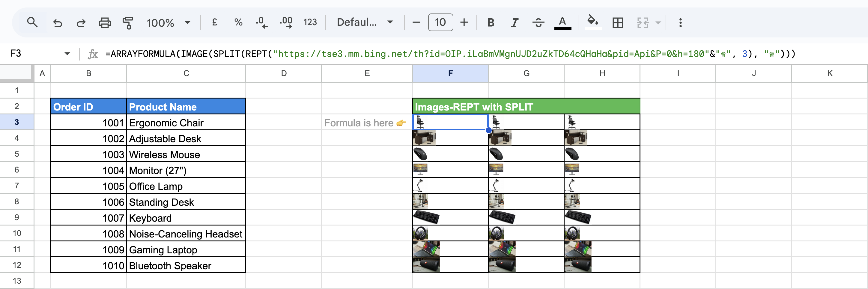Image resolution: width=868 pixels, height=289 pixels.
Task: Select the cell 'Monitor (27")'
Action: pyautogui.click(x=186, y=170)
